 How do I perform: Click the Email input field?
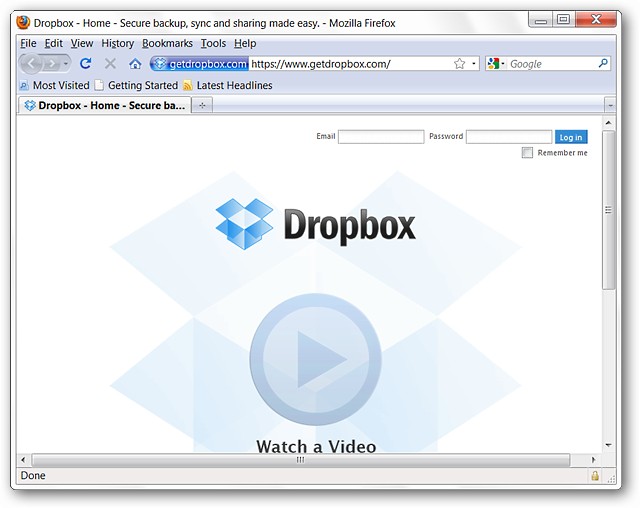pos(381,137)
